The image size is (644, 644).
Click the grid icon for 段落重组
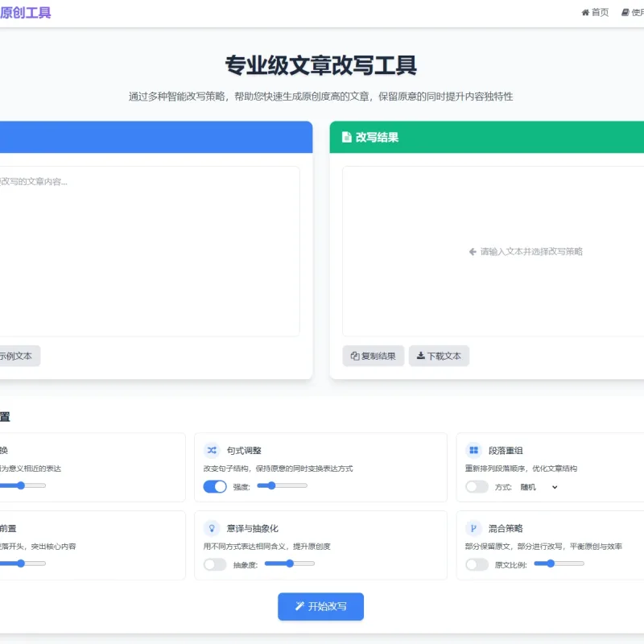click(x=473, y=450)
